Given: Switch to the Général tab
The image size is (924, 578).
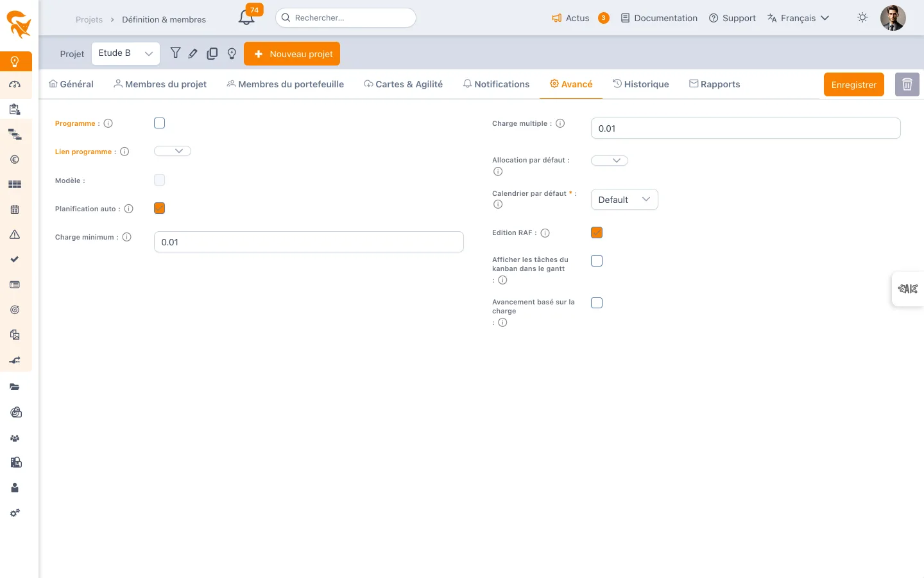Looking at the screenshot, I should [x=71, y=84].
